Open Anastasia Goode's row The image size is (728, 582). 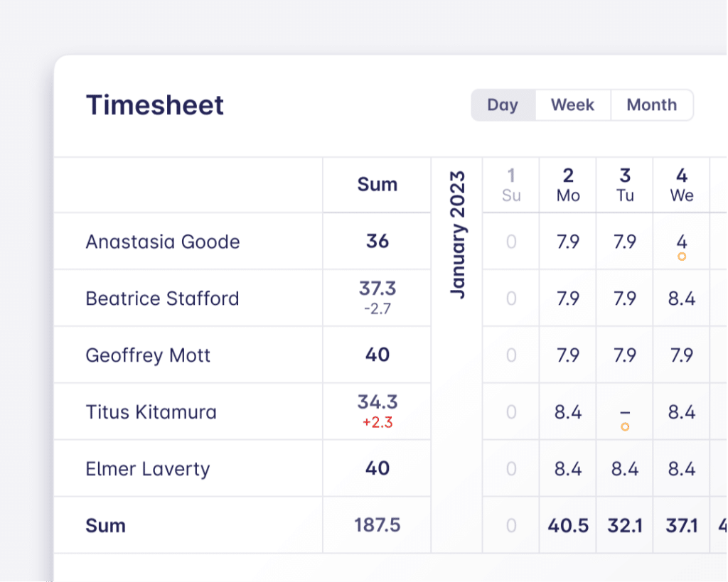[x=163, y=242]
